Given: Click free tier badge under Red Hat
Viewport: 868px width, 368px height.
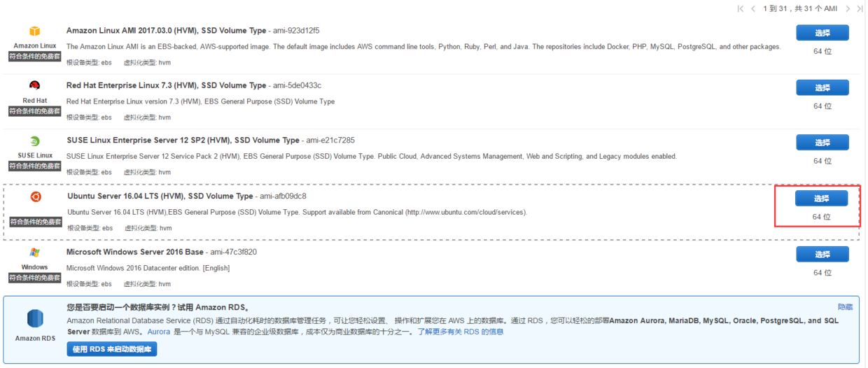Looking at the screenshot, I should click(35, 111).
